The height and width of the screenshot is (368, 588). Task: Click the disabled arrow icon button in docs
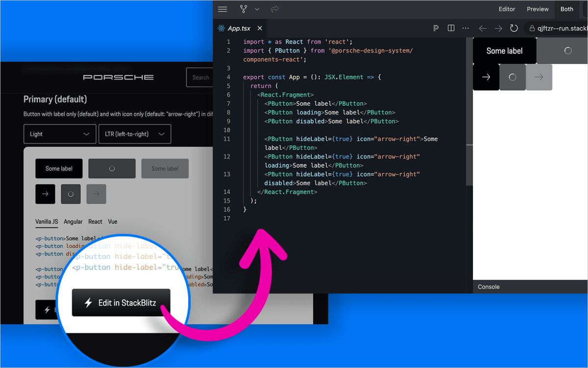click(96, 194)
